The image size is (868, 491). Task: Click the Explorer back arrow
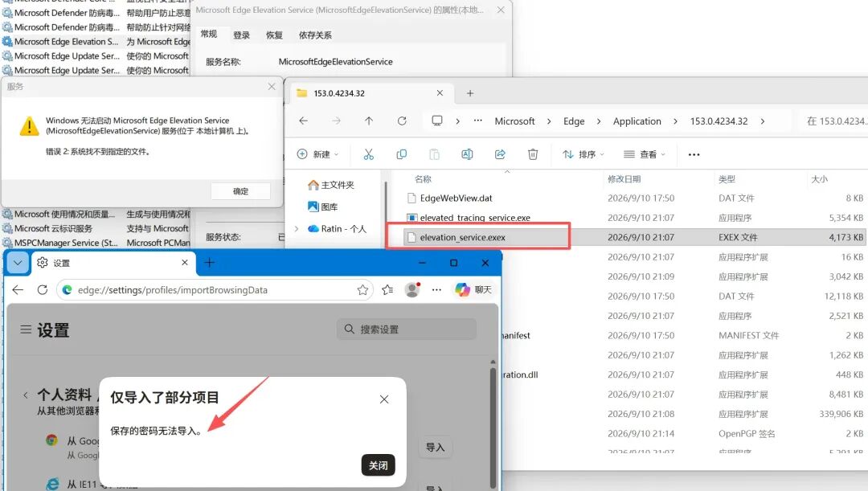(x=303, y=121)
